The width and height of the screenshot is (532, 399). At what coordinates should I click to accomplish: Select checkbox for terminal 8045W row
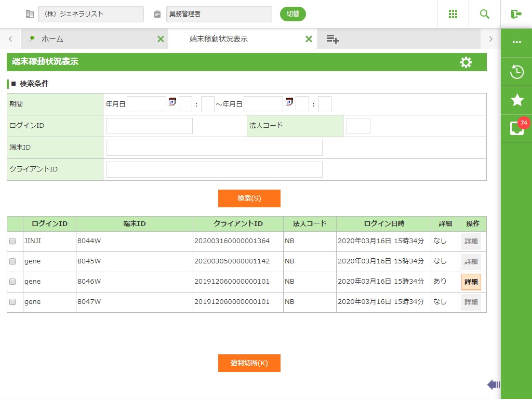(x=13, y=261)
